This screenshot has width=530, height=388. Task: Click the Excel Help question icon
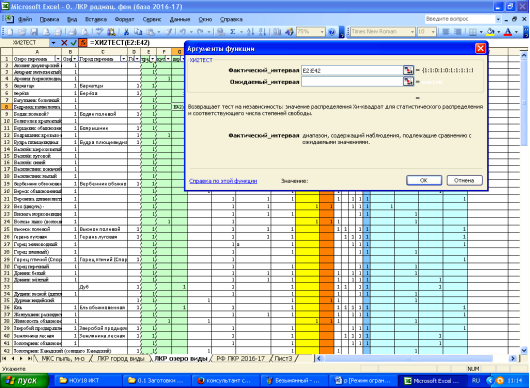tap(332, 32)
